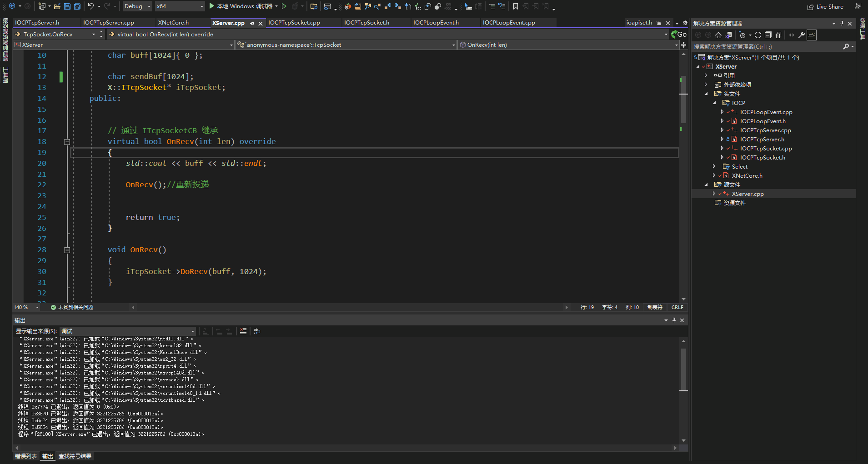Click the 制表符 tab indicator in status strip
This screenshot has height=464, width=868.
[x=655, y=307]
